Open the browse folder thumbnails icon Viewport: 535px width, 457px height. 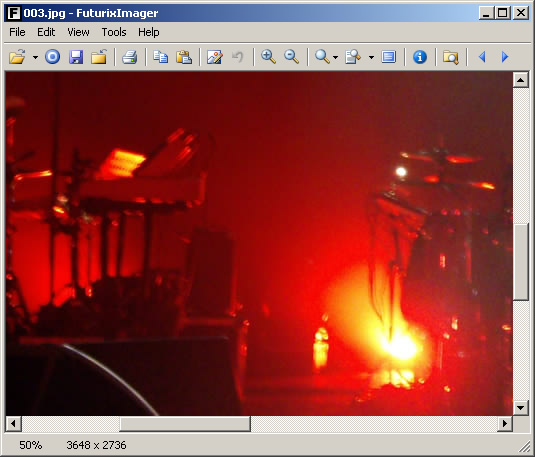[x=451, y=57]
